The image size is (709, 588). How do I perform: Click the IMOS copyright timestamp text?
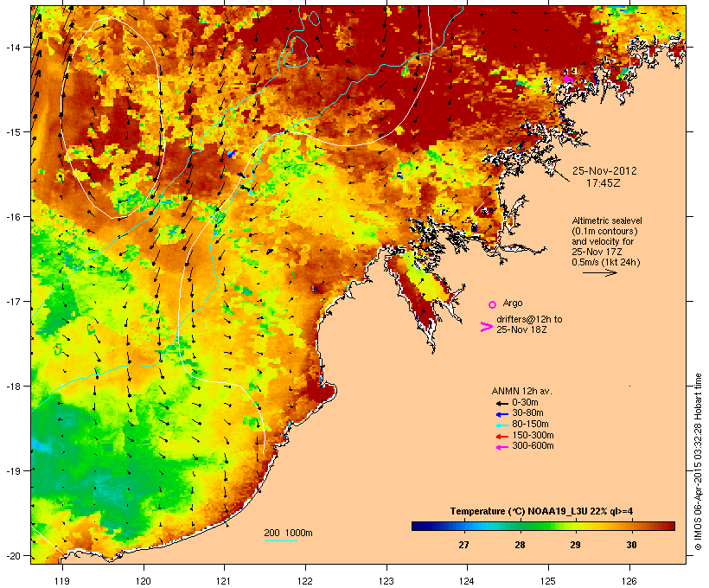coord(699,462)
